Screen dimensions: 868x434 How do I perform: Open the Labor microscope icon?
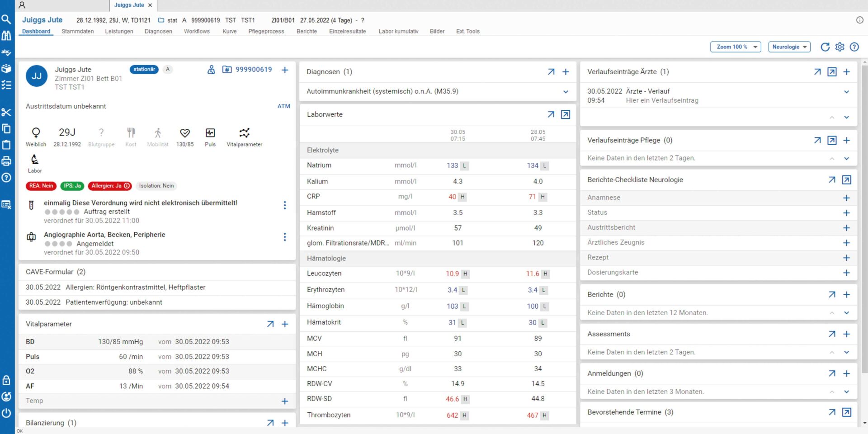click(x=35, y=160)
